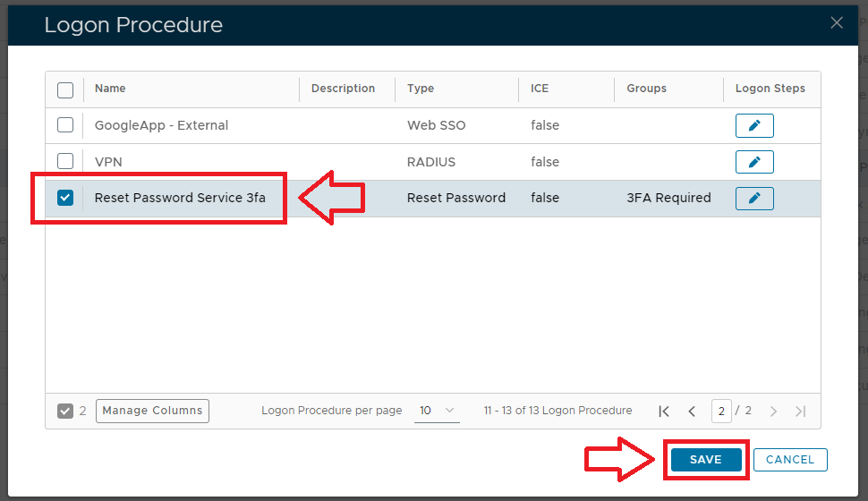
Task: Select the VPN row checkbox
Action: [65, 162]
